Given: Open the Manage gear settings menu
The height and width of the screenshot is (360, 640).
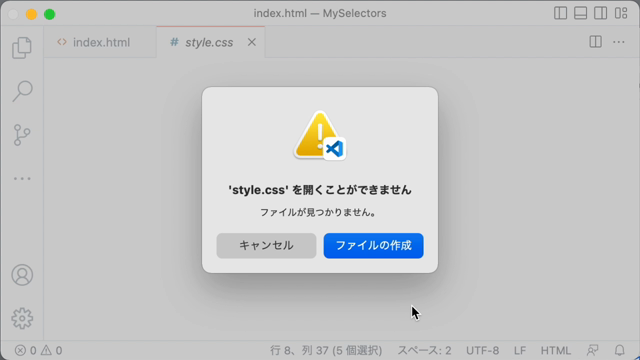Looking at the screenshot, I should [x=22, y=318].
